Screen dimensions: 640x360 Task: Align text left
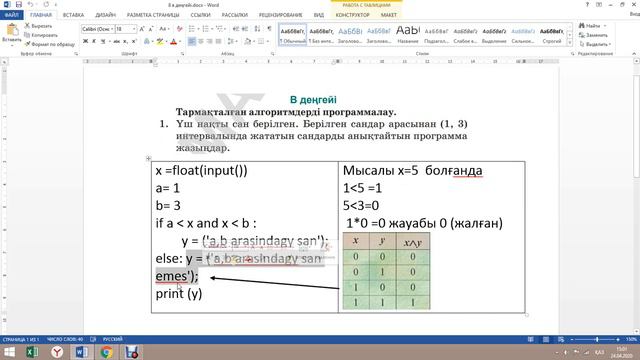click(192, 41)
